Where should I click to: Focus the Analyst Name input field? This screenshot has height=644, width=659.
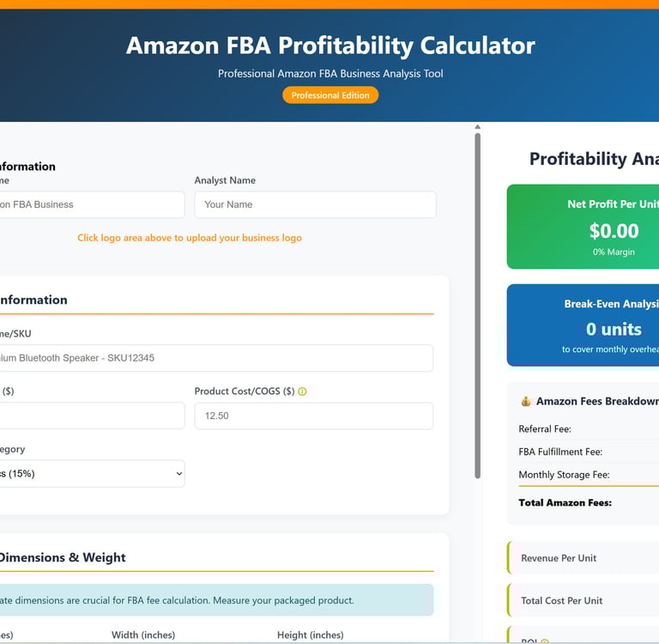tap(315, 204)
